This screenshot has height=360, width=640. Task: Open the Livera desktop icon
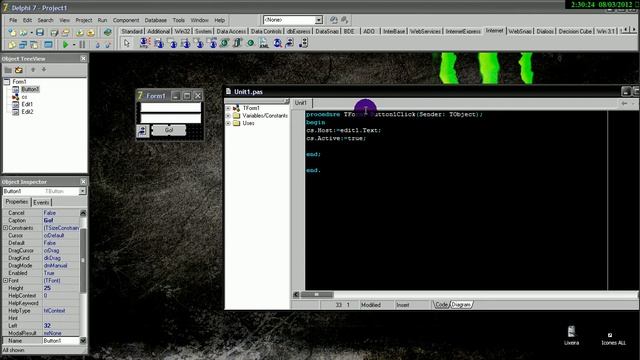pyautogui.click(x=571, y=335)
